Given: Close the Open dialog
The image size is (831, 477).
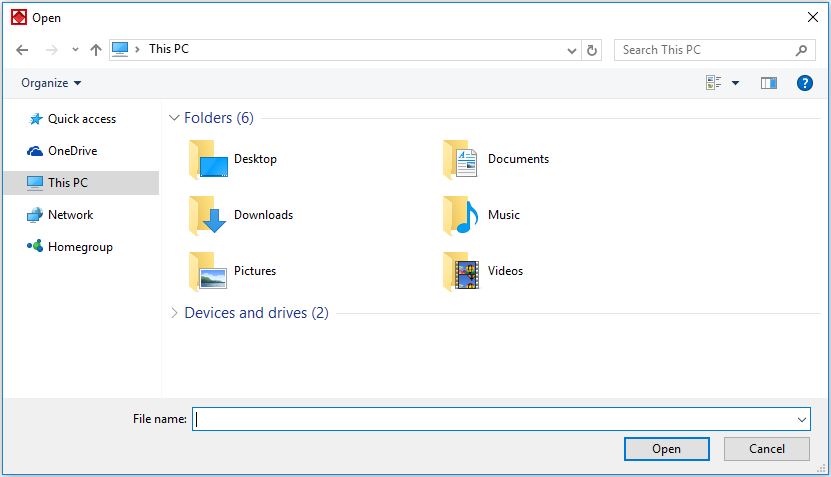Looking at the screenshot, I should coord(812,17).
